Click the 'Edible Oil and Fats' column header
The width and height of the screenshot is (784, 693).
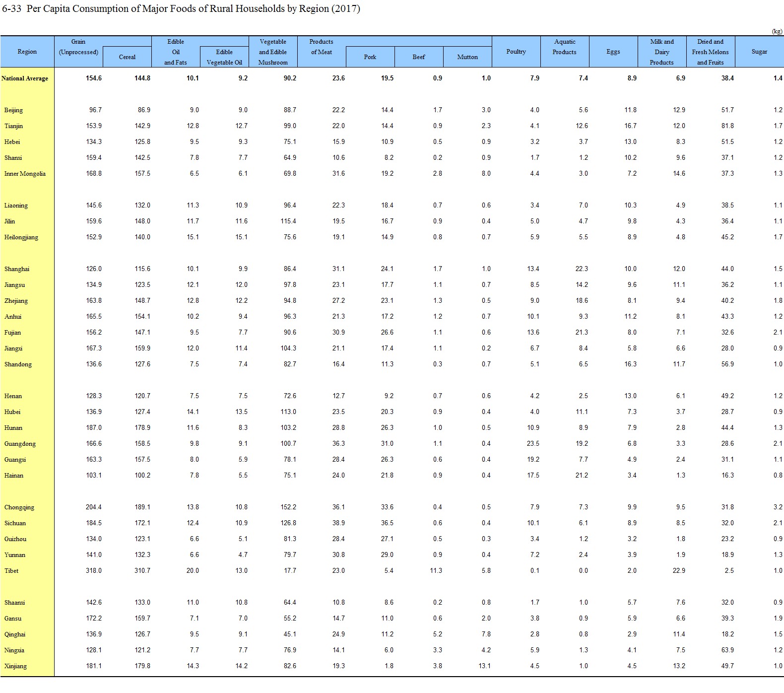(176, 52)
